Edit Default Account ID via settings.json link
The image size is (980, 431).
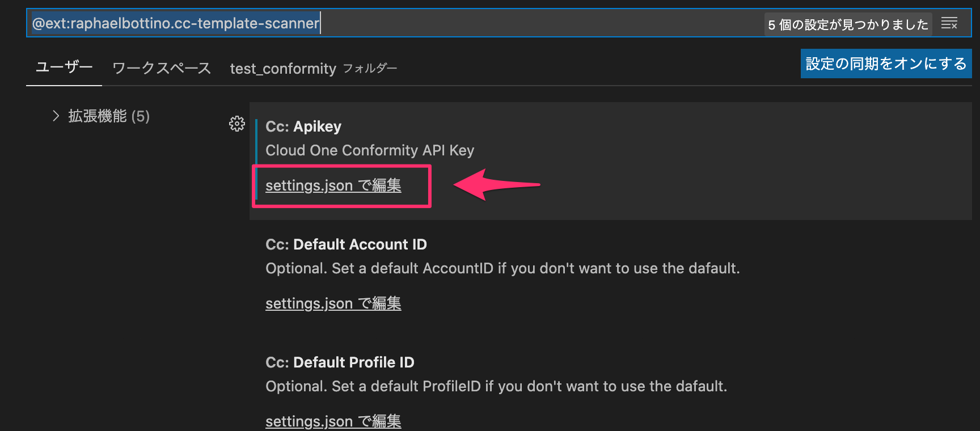pyautogui.click(x=333, y=303)
